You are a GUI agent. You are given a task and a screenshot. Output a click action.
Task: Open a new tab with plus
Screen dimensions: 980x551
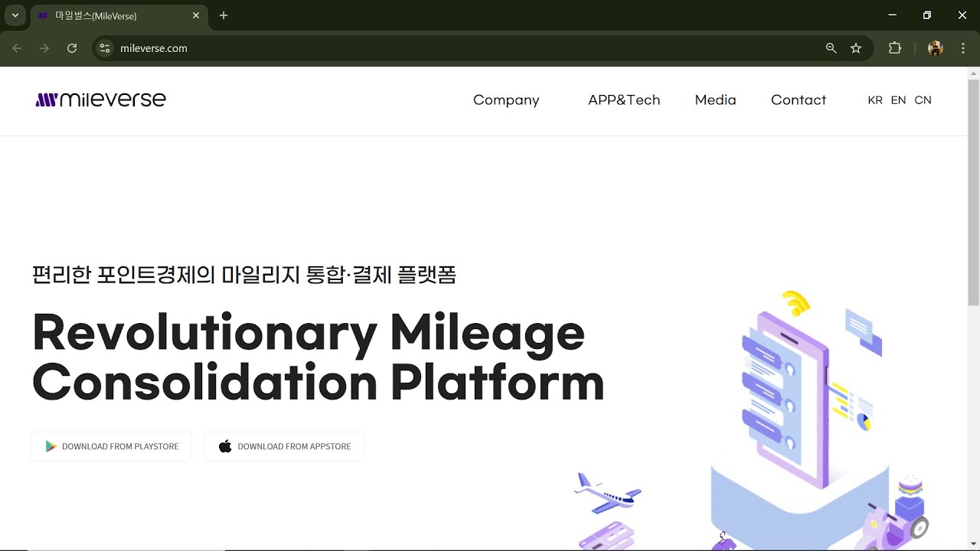pyautogui.click(x=224, y=15)
